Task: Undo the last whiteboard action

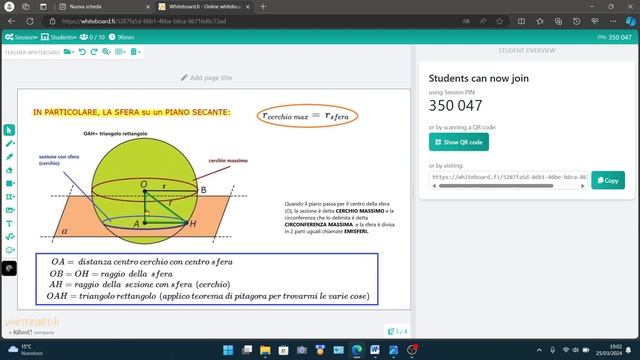Action: pos(82,52)
